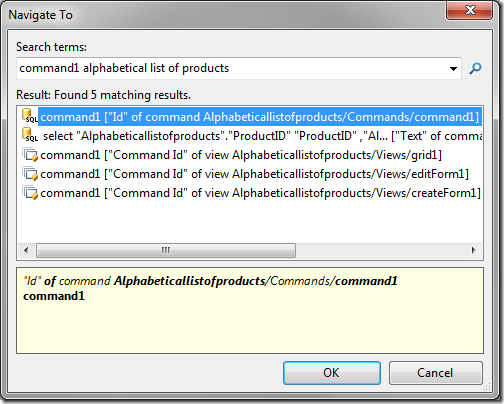This screenshot has width=504, height=404.
Task: Click view icon of createForm1 result
Action: [30, 192]
